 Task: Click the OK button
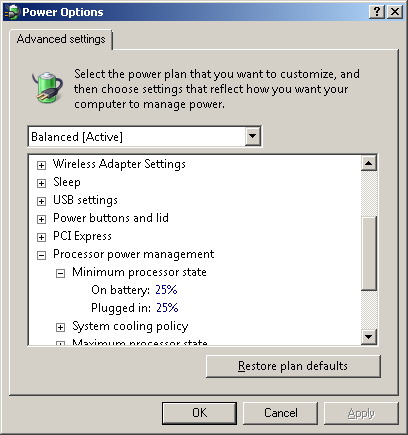pyautogui.click(x=199, y=413)
